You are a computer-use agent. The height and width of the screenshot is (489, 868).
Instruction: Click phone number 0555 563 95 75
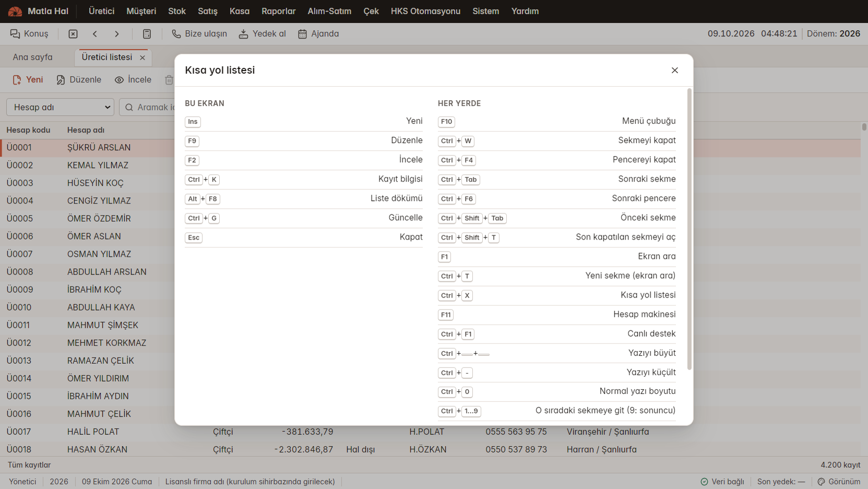point(516,432)
